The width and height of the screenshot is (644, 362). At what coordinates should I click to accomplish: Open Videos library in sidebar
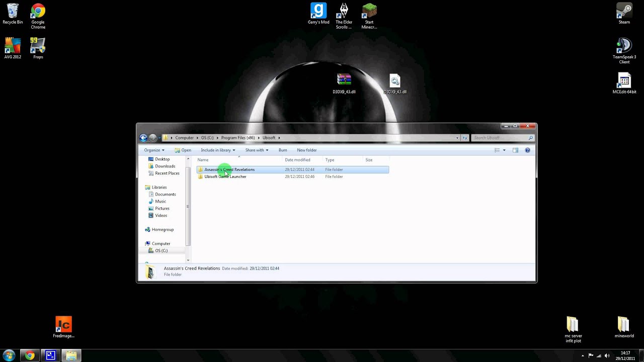tap(161, 216)
